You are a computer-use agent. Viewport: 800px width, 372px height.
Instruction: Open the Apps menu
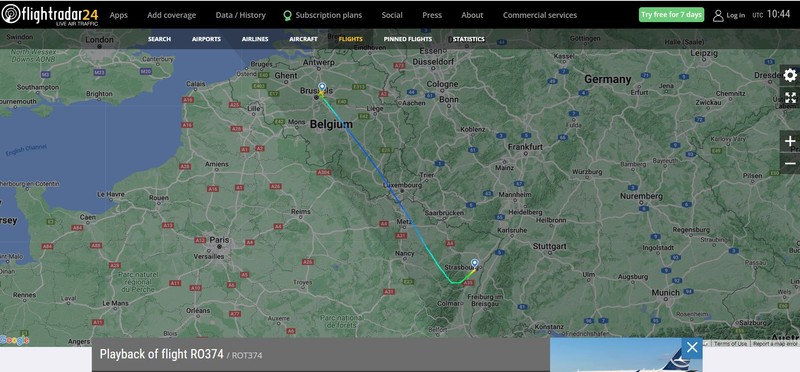tap(118, 15)
